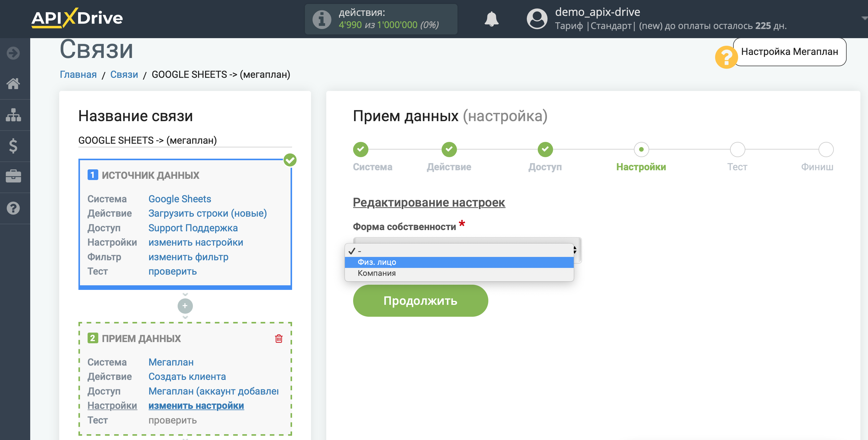Open the Настройка Мегаплан help button
This screenshot has width=868, height=440.
789,52
